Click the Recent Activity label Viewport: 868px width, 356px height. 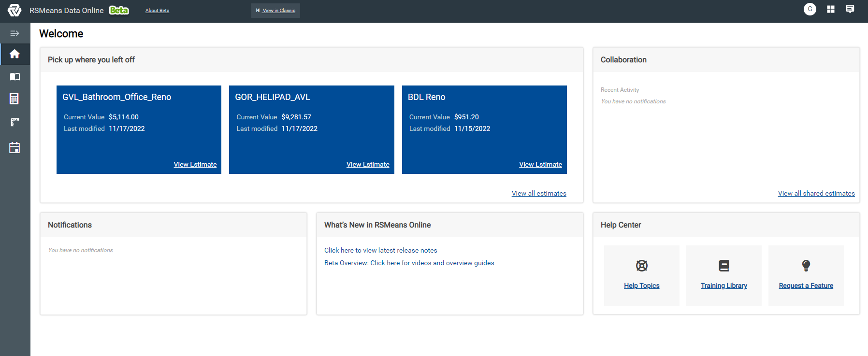pyautogui.click(x=620, y=90)
